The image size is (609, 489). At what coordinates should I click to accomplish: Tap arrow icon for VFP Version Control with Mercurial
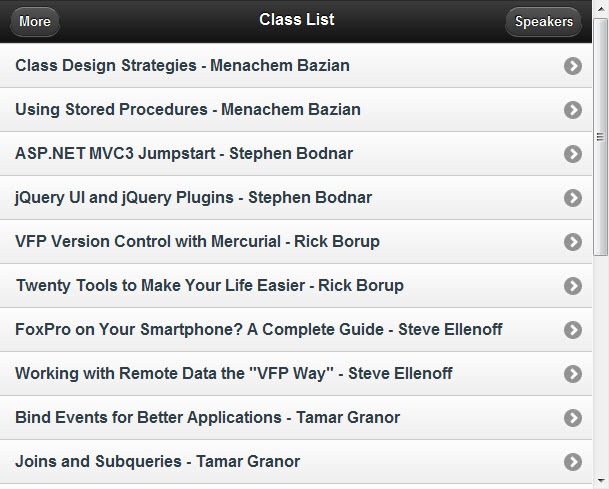pos(573,242)
